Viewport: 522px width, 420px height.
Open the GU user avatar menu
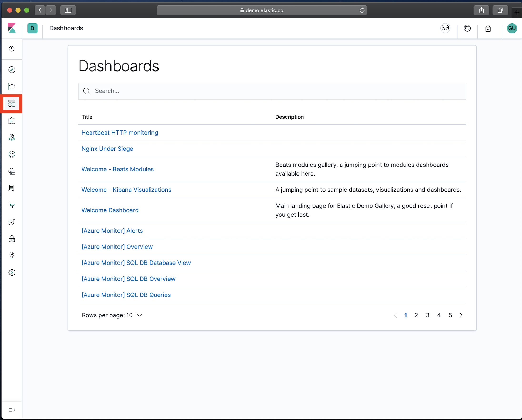pos(512,28)
